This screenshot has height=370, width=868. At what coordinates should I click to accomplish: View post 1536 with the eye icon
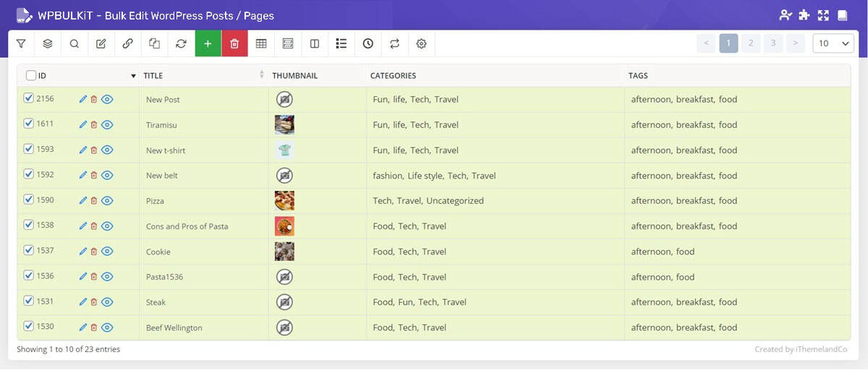pyautogui.click(x=107, y=277)
